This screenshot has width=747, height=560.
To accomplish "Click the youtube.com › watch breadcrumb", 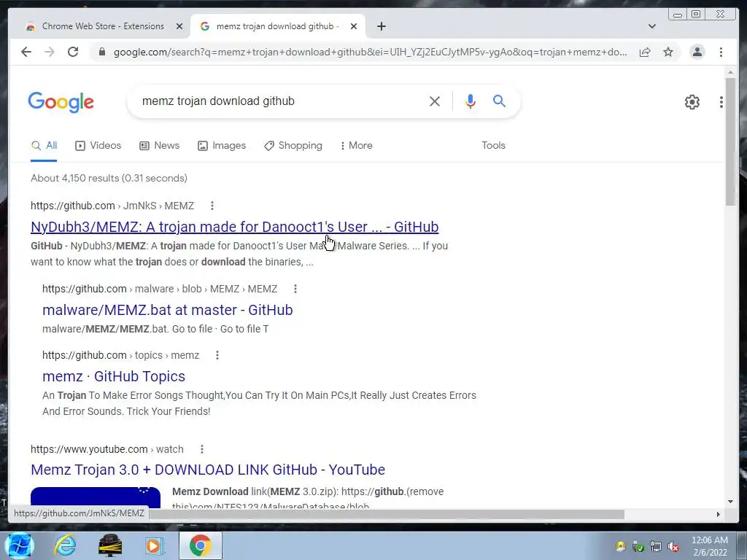I will 107,449.
